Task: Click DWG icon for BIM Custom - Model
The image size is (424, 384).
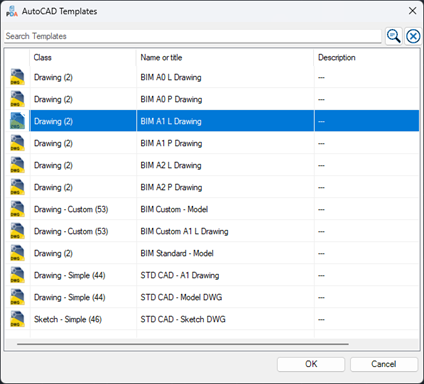Action: point(17,209)
